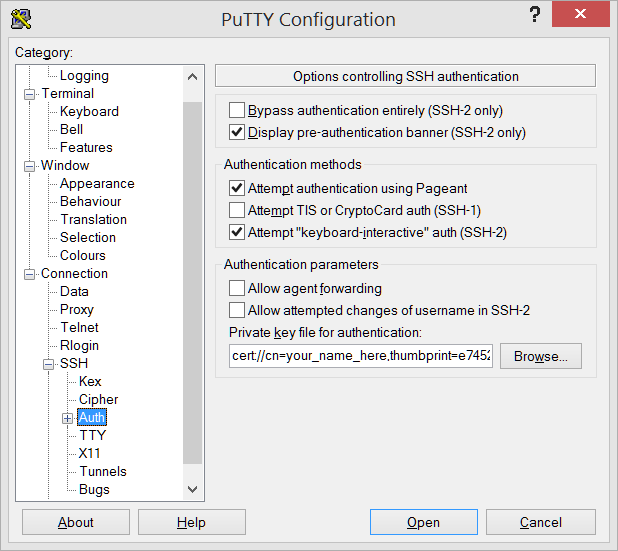Collapse the Terminal tree node
Image resolution: width=618 pixels, height=551 pixels.
click(x=29, y=95)
